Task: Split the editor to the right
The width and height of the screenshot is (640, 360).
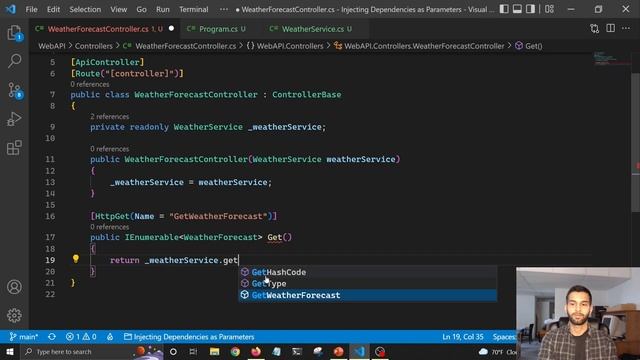Action: pos(611,29)
